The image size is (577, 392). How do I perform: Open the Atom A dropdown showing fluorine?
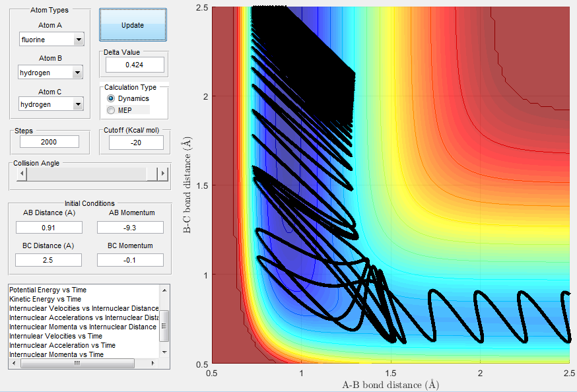click(x=51, y=40)
